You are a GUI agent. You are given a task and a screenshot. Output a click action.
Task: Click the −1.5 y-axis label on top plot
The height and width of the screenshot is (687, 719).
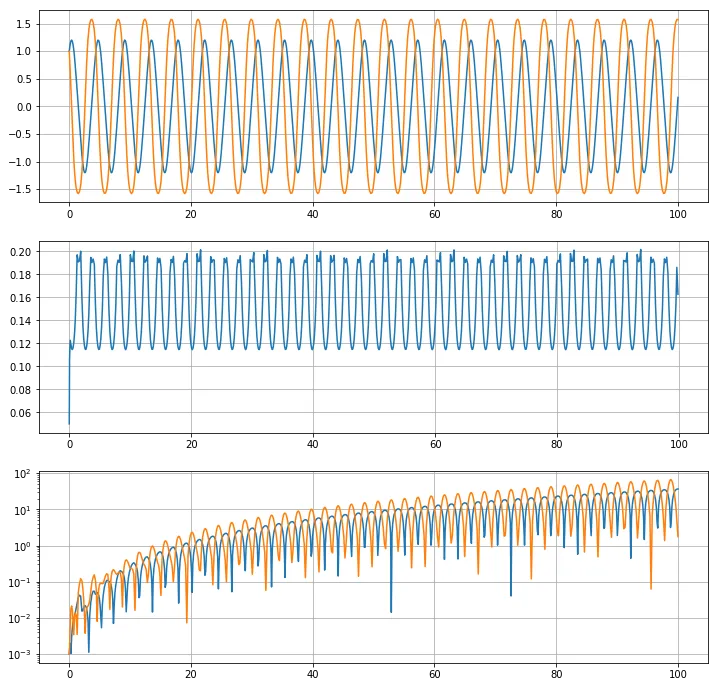click(20, 189)
